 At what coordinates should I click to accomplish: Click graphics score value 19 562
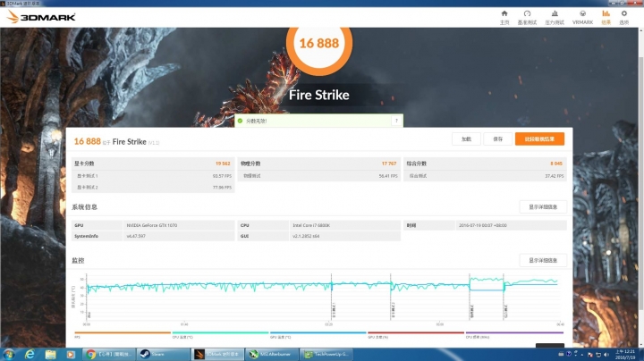click(x=223, y=164)
